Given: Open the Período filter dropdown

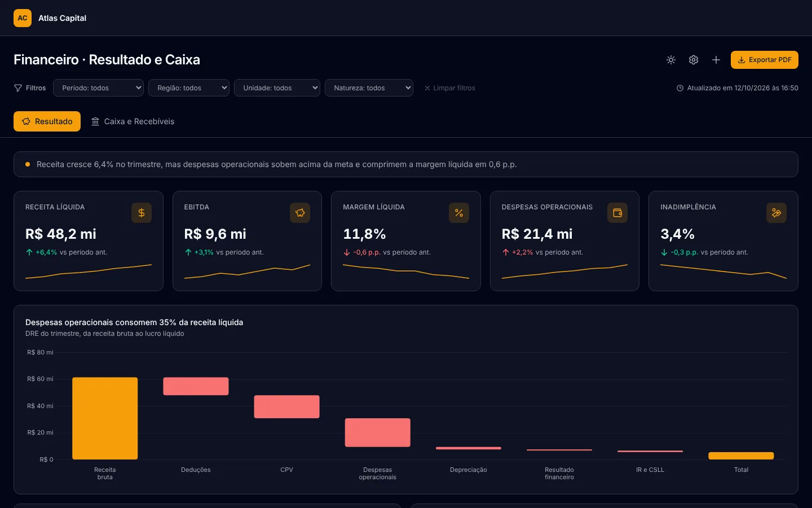Looking at the screenshot, I should pos(99,88).
